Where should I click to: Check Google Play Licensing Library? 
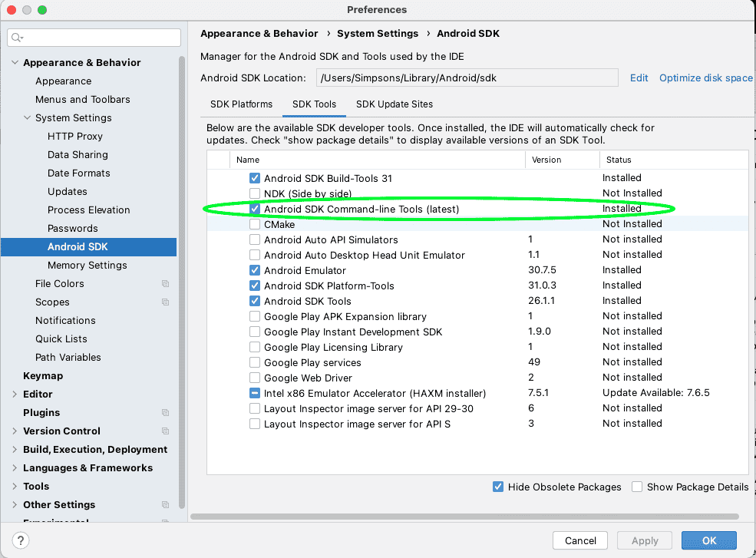[x=255, y=347]
